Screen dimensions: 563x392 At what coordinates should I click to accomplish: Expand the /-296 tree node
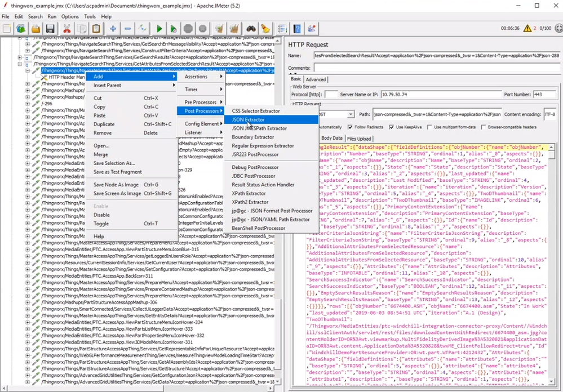coord(27,104)
